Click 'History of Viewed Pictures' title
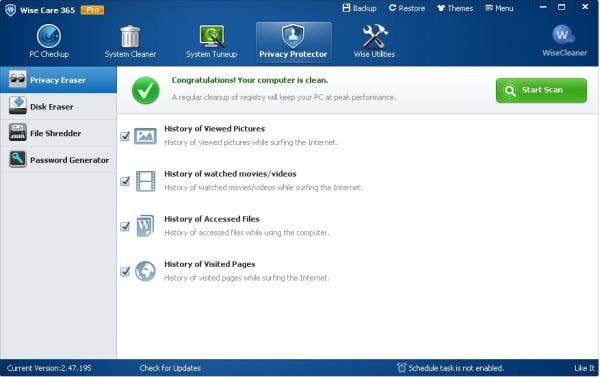The width and height of the screenshot is (600, 377). [x=215, y=129]
